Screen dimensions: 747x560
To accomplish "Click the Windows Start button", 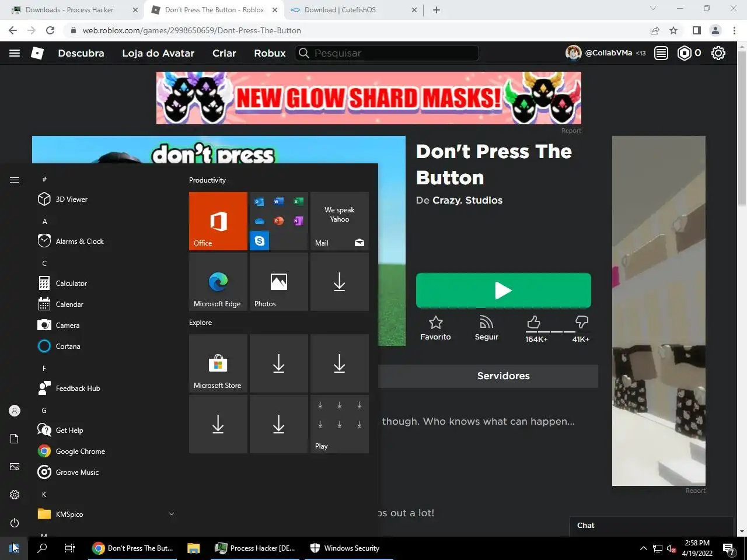I will [x=14, y=548].
